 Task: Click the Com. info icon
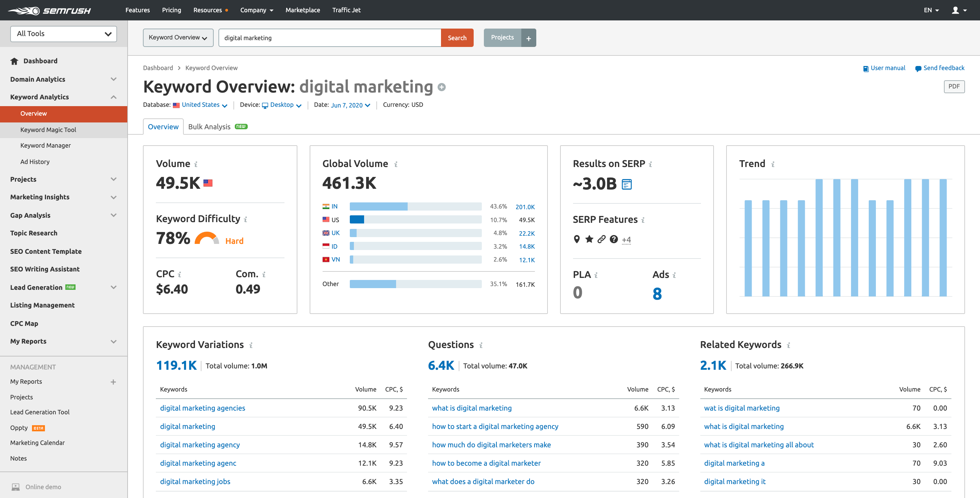(264, 274)
